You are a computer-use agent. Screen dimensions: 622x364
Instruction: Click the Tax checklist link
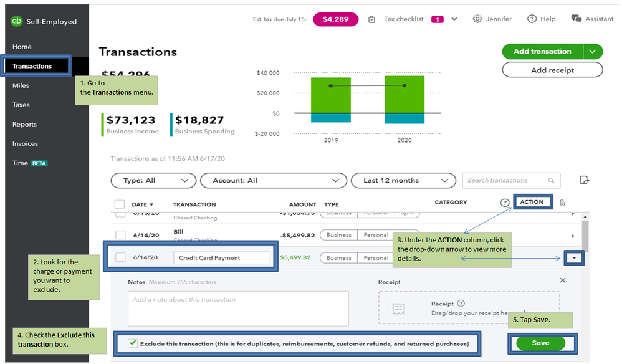403,19
